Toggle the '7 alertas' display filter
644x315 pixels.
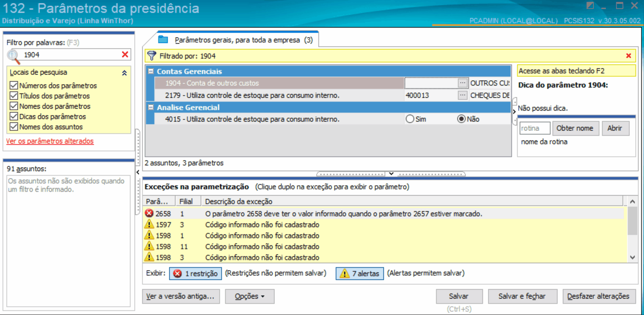[x=360, y=273]
